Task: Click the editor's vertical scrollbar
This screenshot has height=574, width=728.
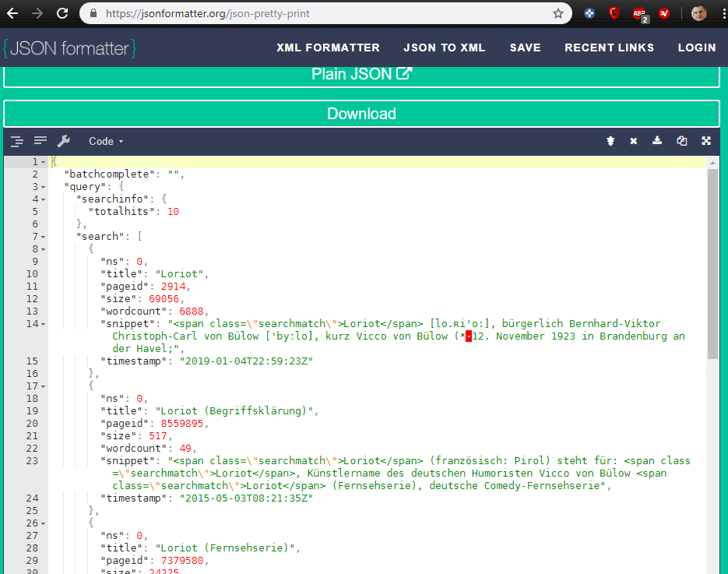Action: (712, 265)
